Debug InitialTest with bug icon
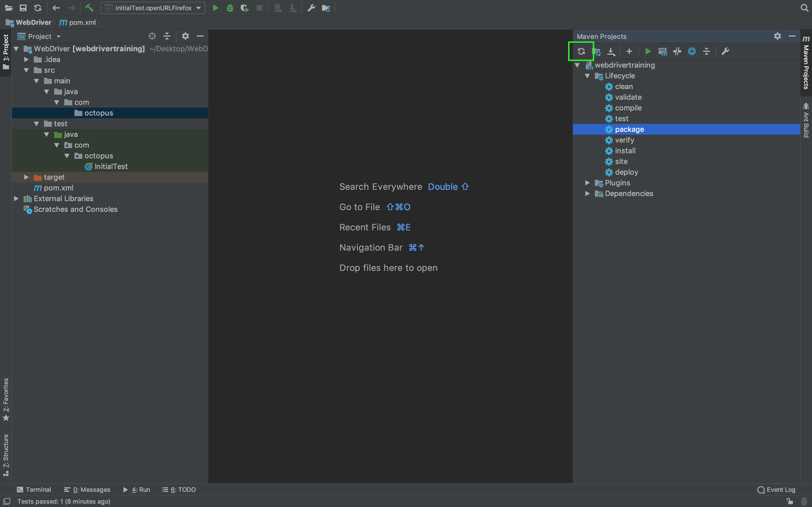This screenshot has width=812, height=507. point(230,8)
